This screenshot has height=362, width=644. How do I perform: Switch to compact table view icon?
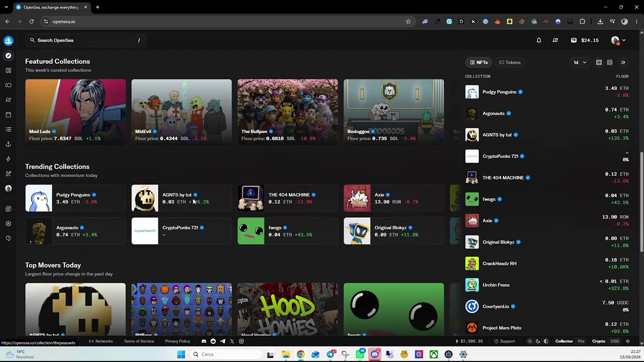pyautogui.click(x=609, y=62)
